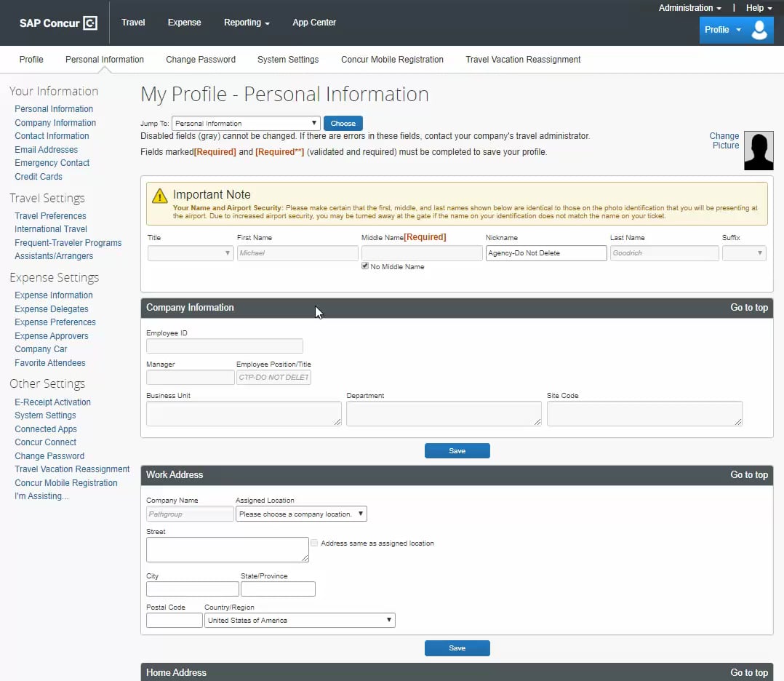The width and height of the screenshot is (784, 681).
Task: Click the Business Unit text area
Action: [x=244, y=414]
